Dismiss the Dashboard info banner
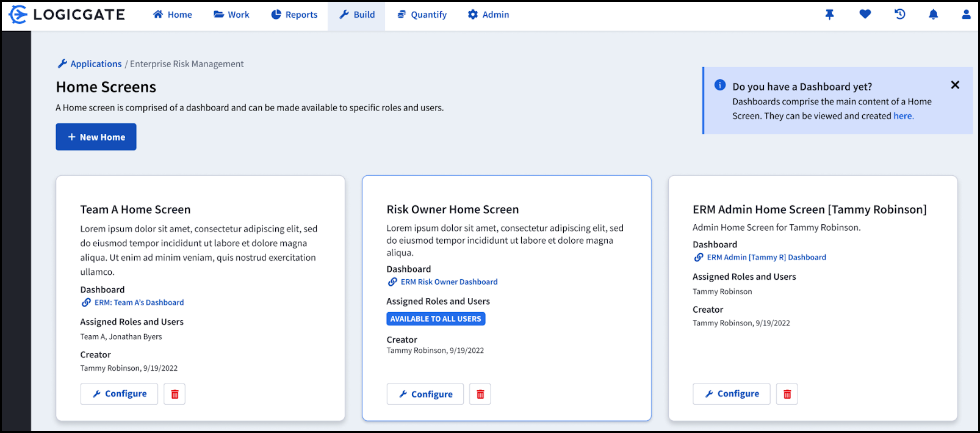The image size is (980, 433). click(955, 85)
